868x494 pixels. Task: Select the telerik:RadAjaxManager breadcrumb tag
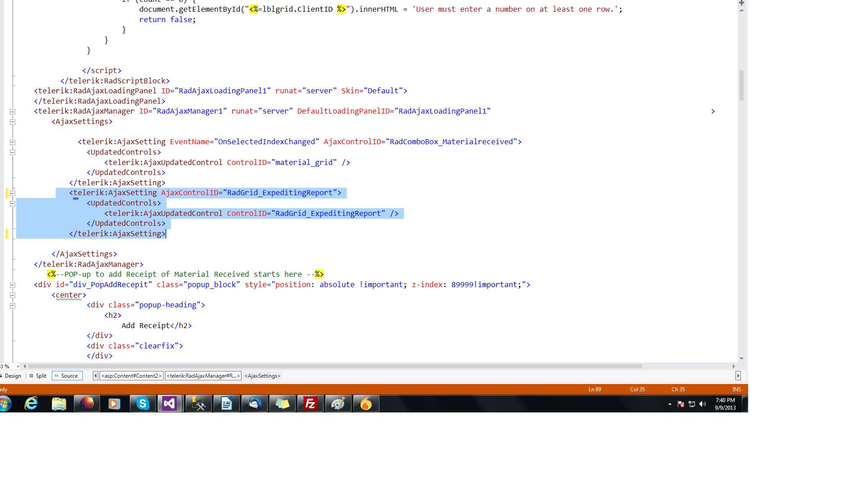click(x=203, y=376)
